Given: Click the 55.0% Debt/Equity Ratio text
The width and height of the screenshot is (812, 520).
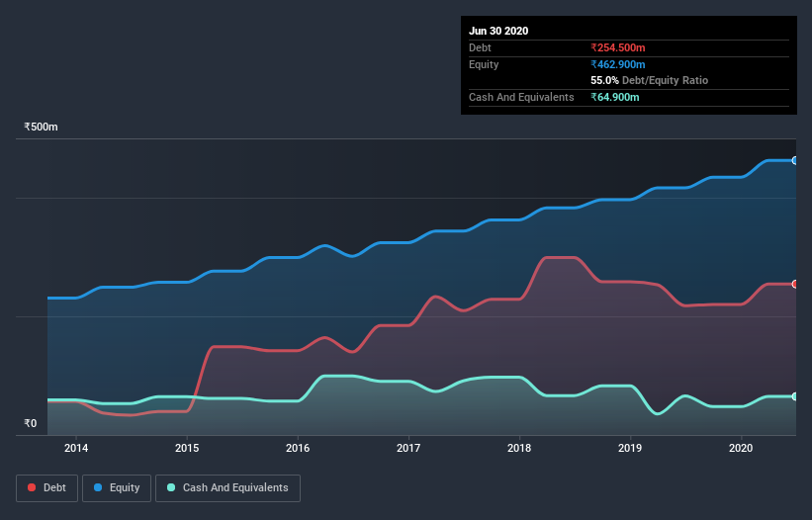Looking at the screenshot, I should (x=650, y=80).
